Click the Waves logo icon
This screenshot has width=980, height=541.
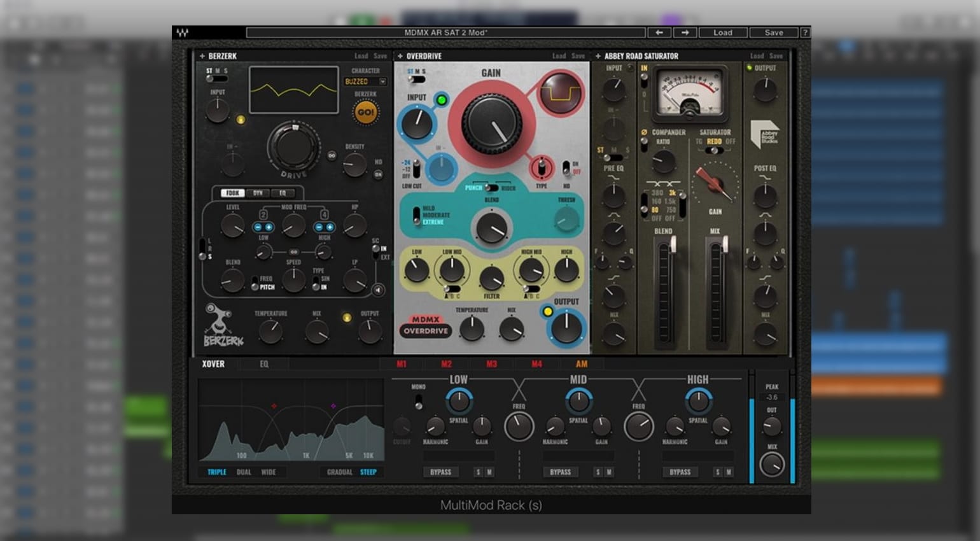coord(183,32)
